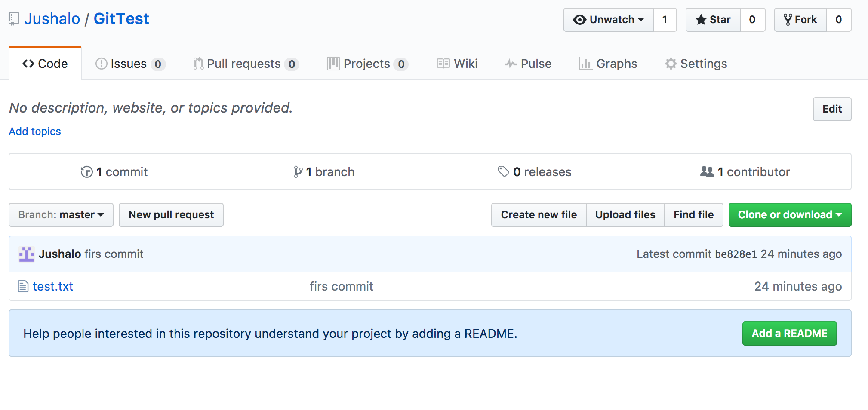Open the latest commit hash be828e1
This screenshot has width=868, height=410.
pos(736,254)
